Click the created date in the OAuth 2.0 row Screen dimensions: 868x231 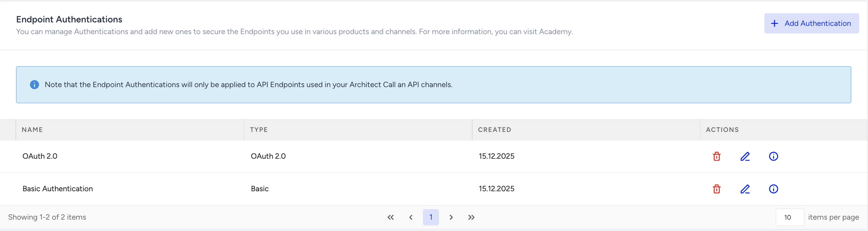[496, 156]
